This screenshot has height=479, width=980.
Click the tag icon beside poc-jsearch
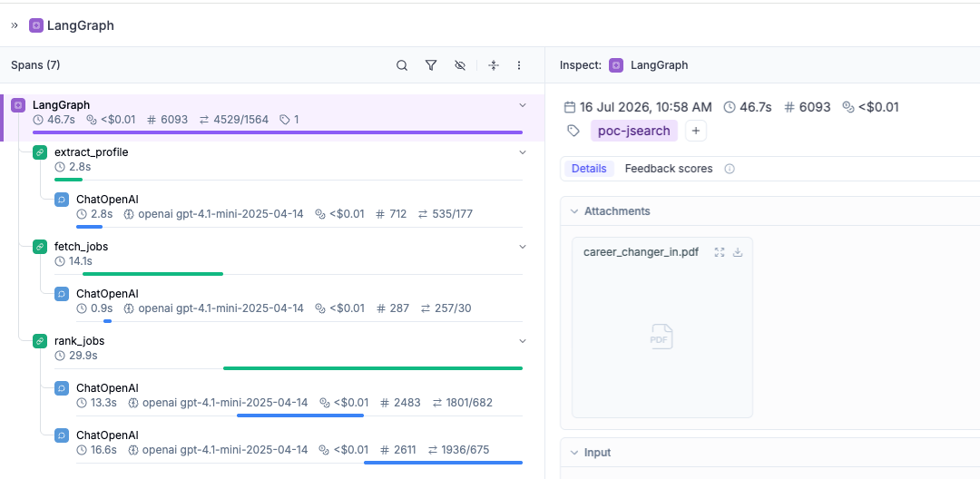coord(573,131)
